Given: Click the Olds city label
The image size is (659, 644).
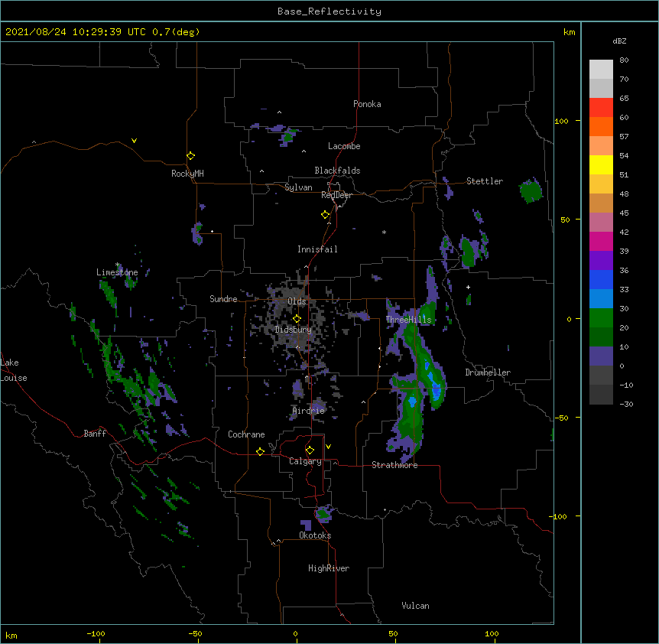Looking at the screenshot, I should pos(297,301).
